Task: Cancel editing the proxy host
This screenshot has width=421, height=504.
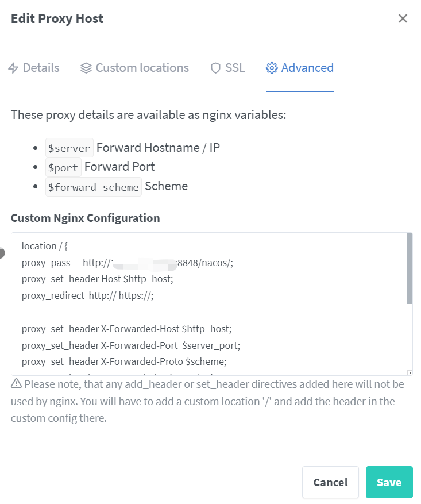Action: pyautogui.click(x=330, y=482)
